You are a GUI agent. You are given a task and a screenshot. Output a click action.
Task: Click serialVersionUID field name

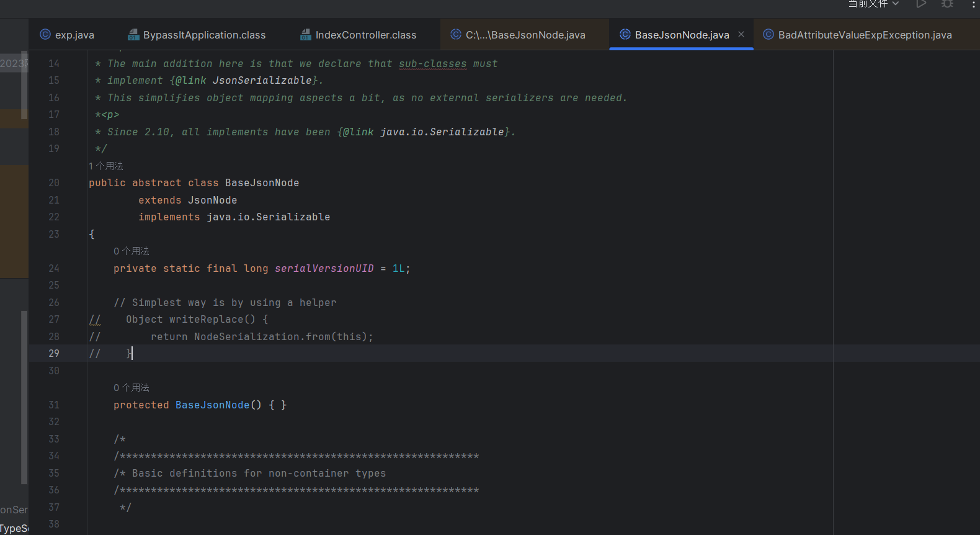click(324, 268)
